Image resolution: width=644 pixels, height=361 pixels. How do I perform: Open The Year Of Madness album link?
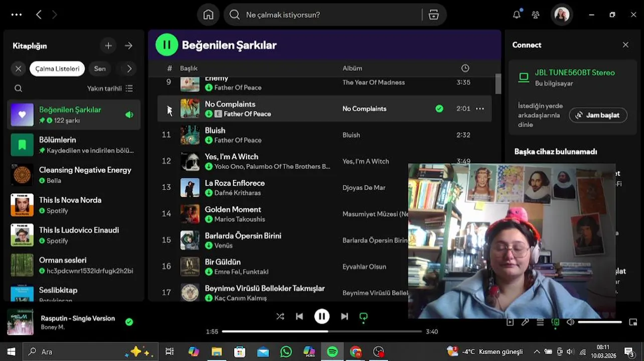pos(374,83)
